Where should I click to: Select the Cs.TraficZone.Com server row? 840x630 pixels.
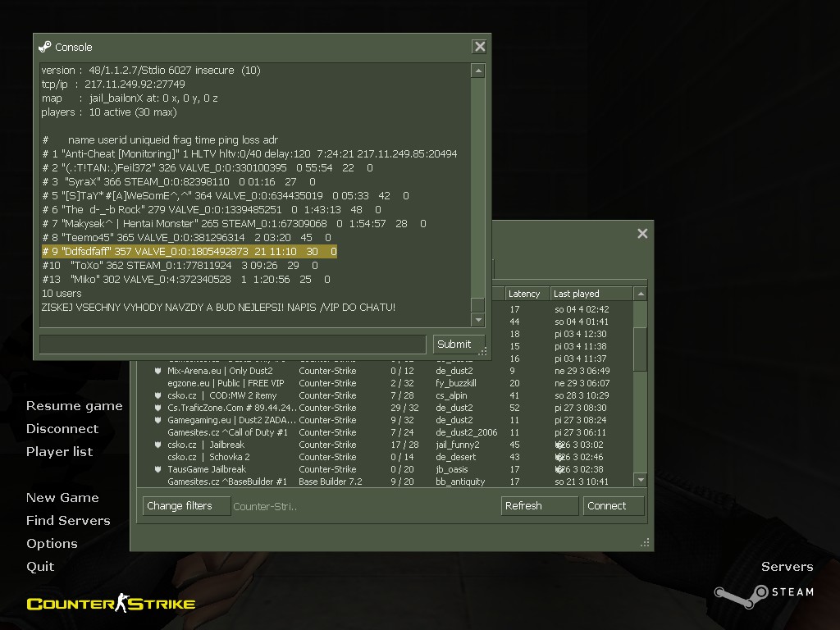tap(386, 408)
